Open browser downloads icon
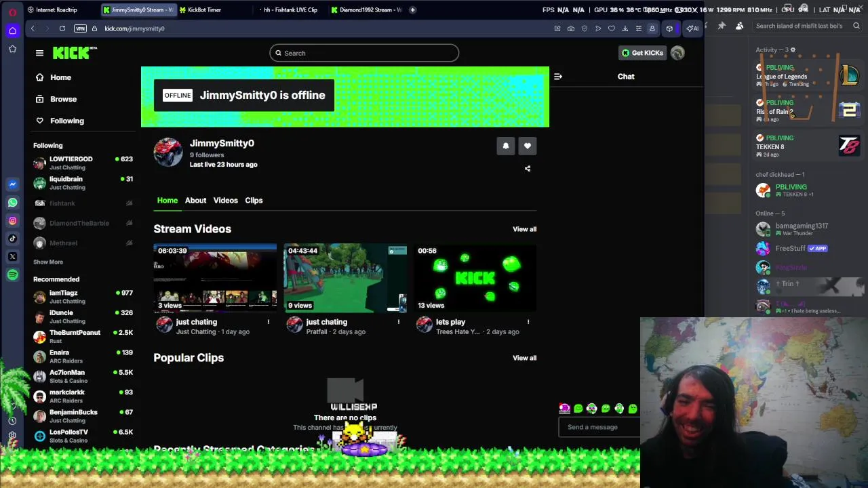868x488 pixels. 625,28
